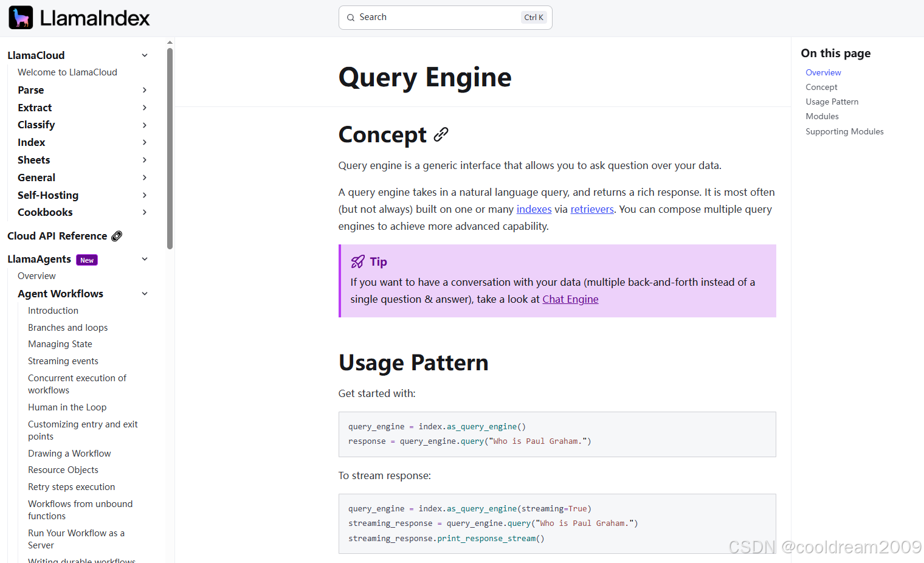The image size is (924, 563).
Task: Open Welcome to LlamaCloud page
Action: coord(67,72)
